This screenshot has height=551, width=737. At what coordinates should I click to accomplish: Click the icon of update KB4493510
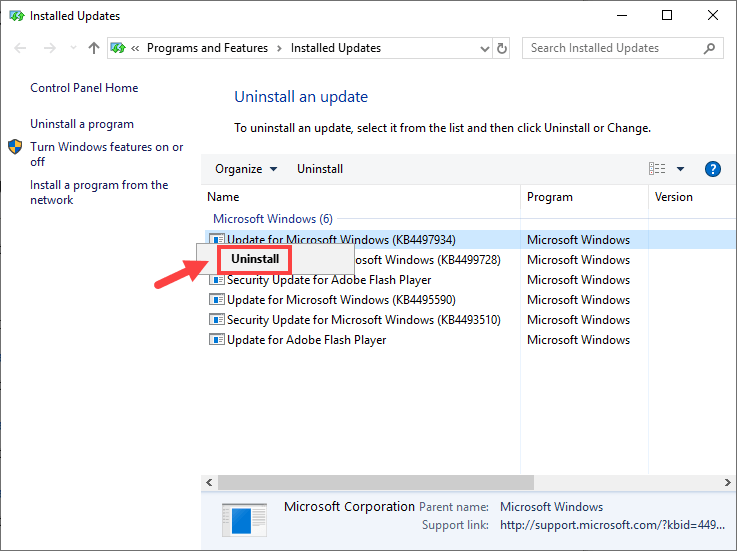217,320
